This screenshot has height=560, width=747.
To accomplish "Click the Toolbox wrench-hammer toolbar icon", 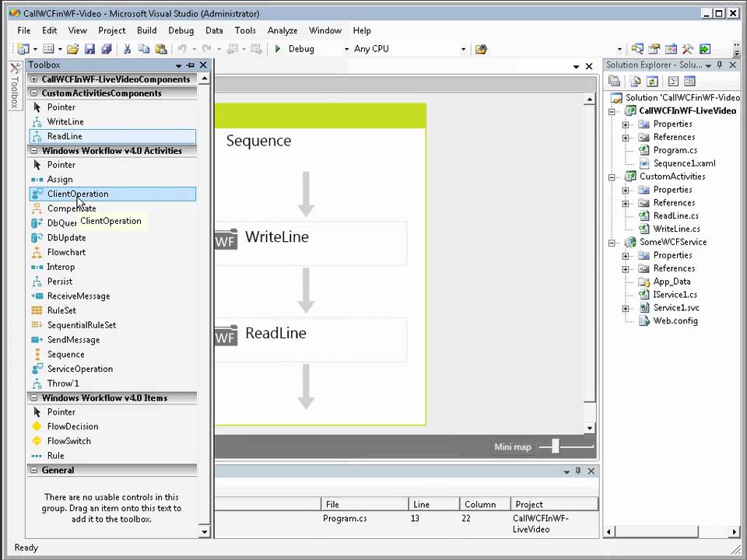I will [x=687, y=48].
